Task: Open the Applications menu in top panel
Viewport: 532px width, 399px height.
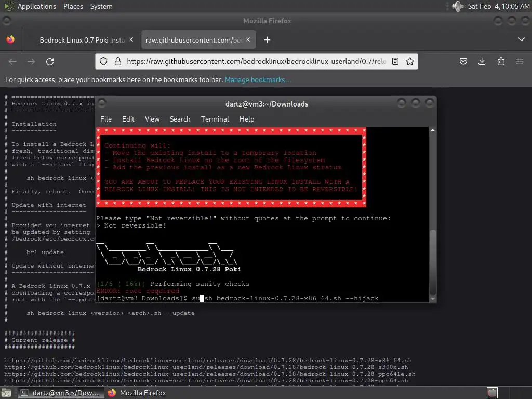Action: pos(37,6)
